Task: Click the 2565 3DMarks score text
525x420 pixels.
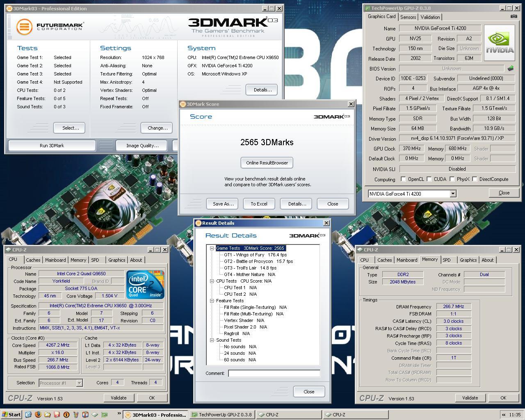Action: coord(267,142)
